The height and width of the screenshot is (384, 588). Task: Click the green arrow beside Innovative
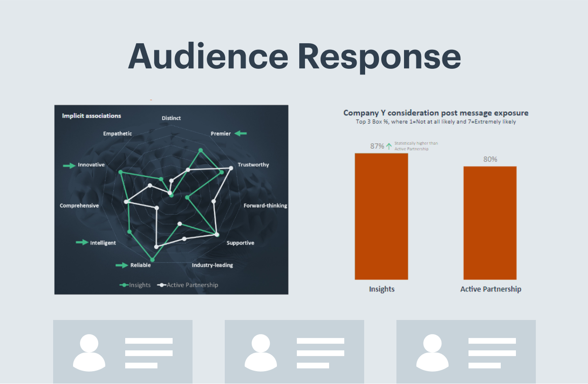coord(69,165)
